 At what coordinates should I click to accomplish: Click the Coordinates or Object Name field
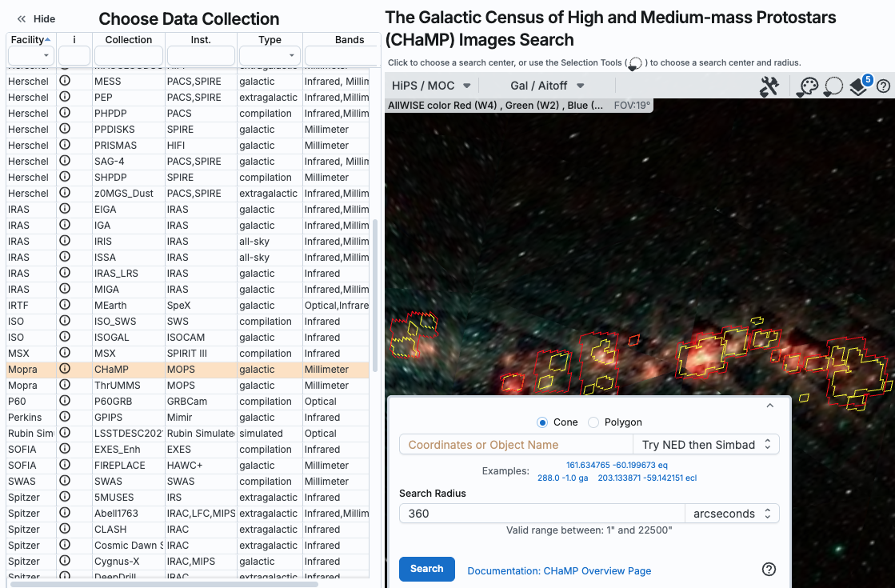515,445
